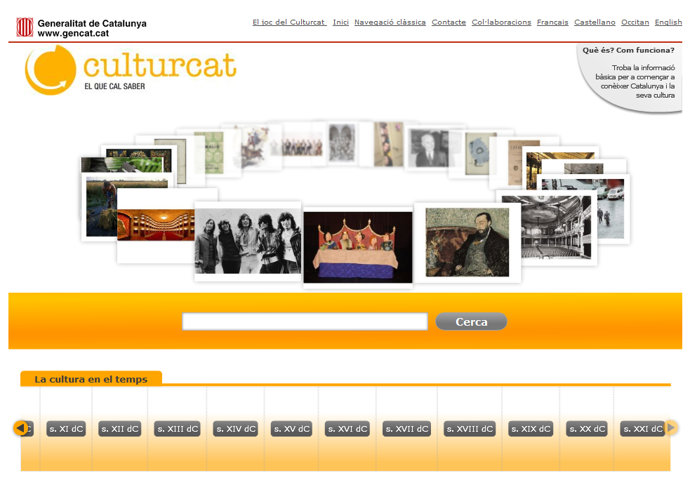Select century 's. XVIII dC'
Screen dimensions: 690x478
tap(470, 429)
